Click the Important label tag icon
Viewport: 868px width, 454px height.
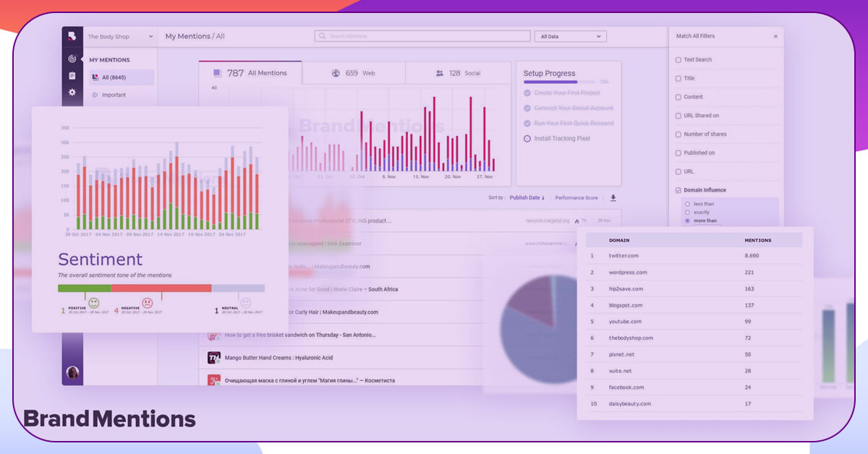[95, 95]
